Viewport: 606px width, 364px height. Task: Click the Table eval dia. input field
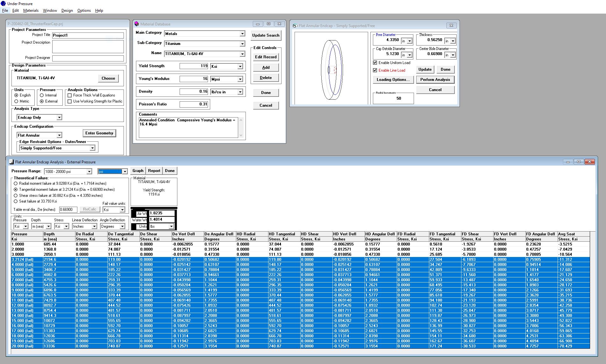[68, 210]
